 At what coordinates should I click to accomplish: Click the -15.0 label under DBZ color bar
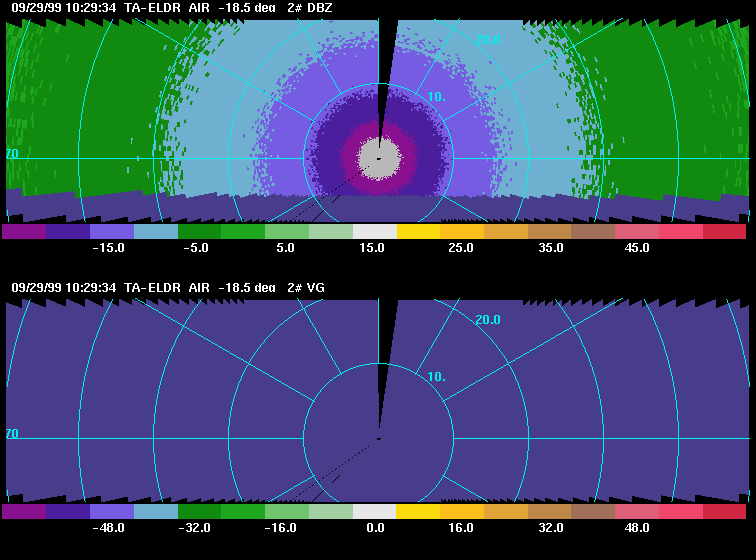click(x=108, y=248)
